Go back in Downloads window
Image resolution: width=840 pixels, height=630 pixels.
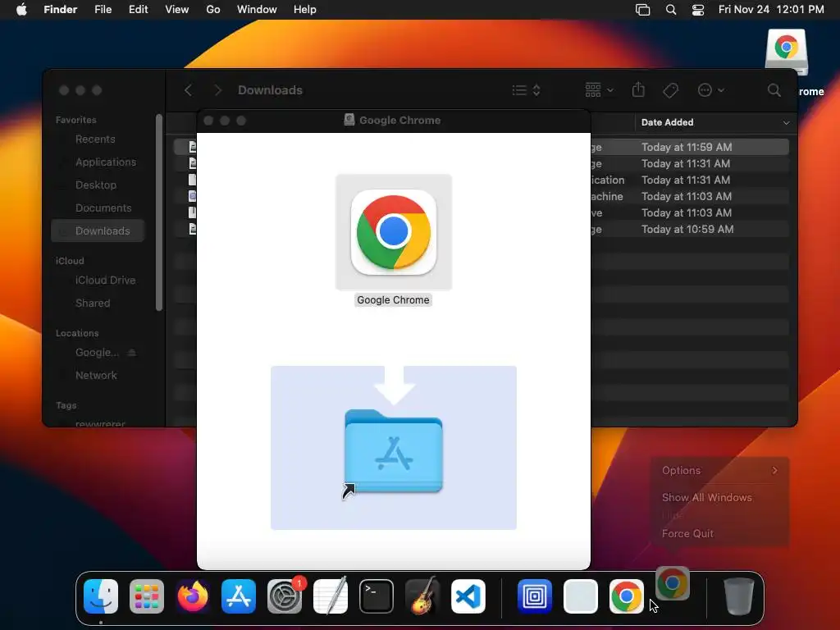tap(188, 90)
